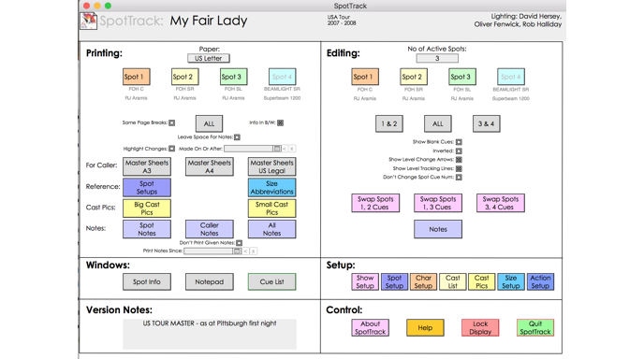644x359 pixels.
Task: Open the Spot Info window
Action: 147,281
